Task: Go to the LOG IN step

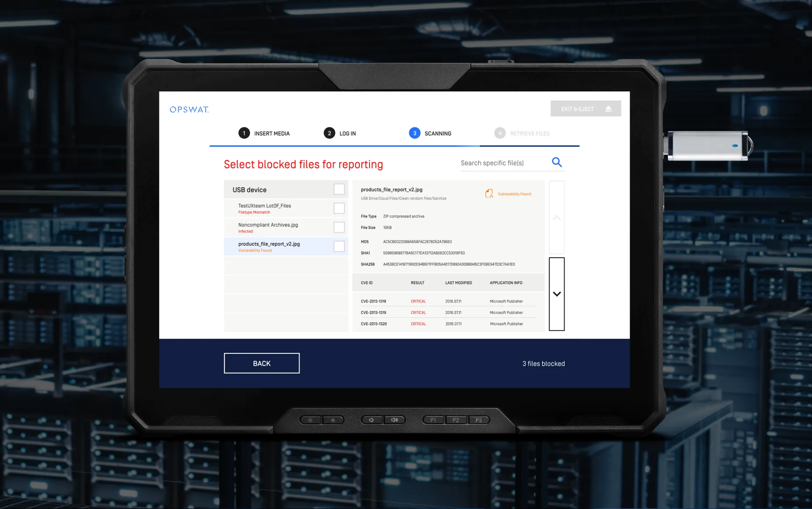Action: 347,134
